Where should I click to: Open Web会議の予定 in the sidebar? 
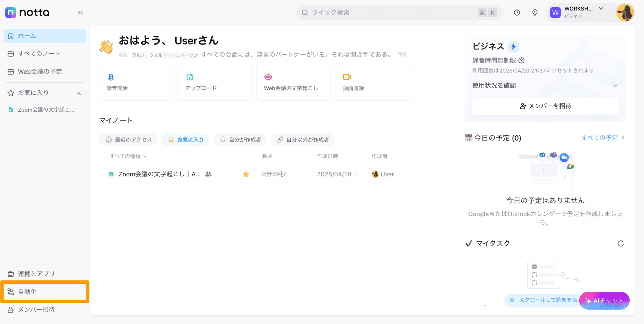(45, 72)
